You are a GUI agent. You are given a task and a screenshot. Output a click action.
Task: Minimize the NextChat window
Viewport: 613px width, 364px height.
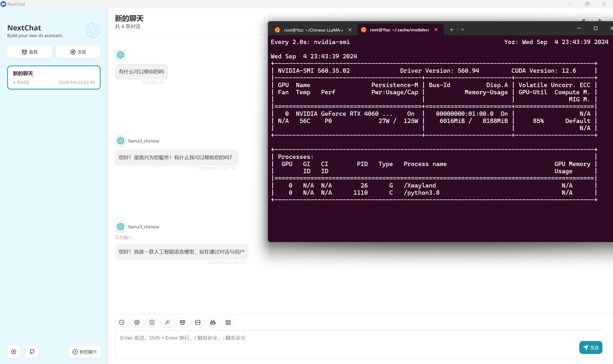point(571,4)
